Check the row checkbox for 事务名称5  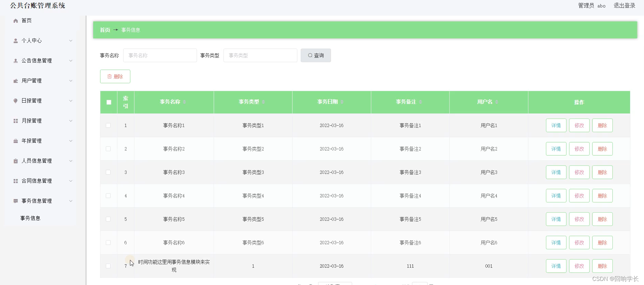[x=108, y=219]
